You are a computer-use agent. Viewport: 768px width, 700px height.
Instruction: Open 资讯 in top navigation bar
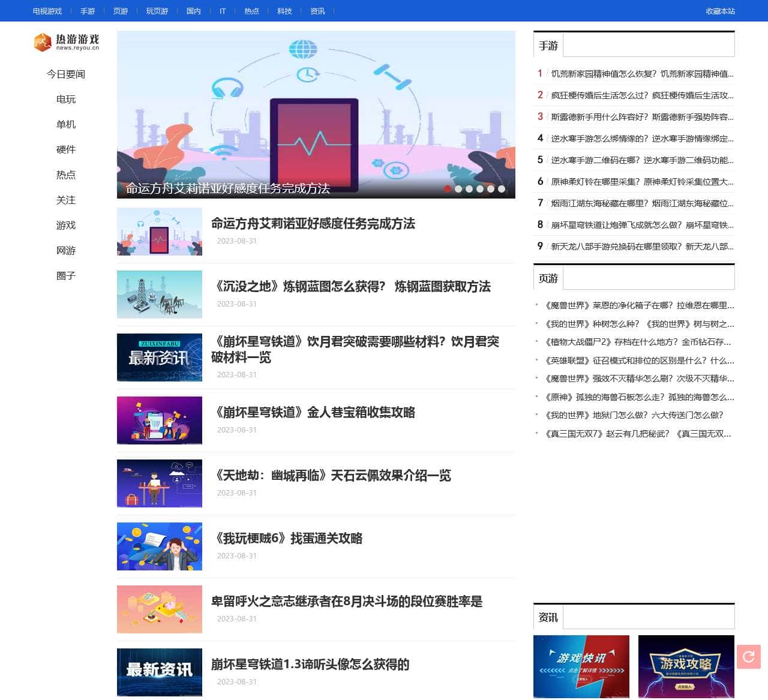[x=317, y=11]
